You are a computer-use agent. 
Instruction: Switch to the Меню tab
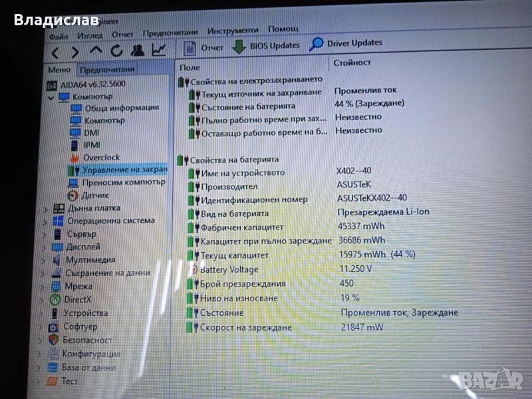tap(59, 70)
